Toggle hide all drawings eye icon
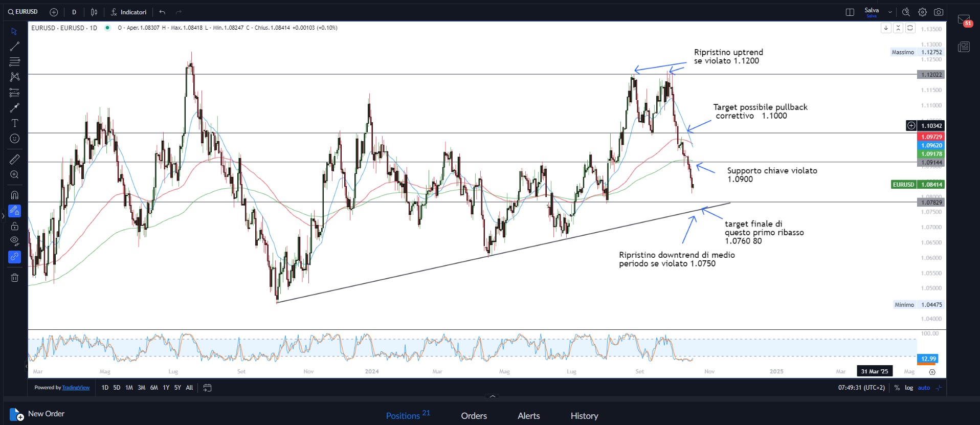This screenshot has height=425, width=980. (15, 241)
